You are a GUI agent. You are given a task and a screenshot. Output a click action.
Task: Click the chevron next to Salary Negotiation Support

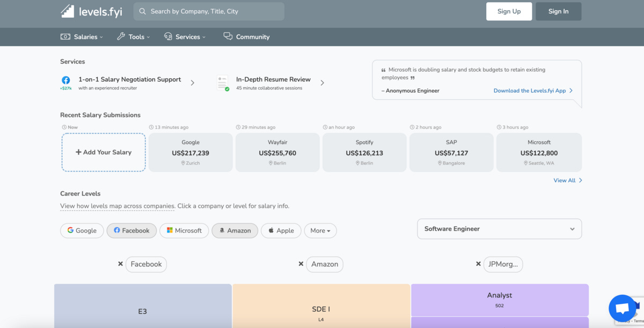pos(193,83)
